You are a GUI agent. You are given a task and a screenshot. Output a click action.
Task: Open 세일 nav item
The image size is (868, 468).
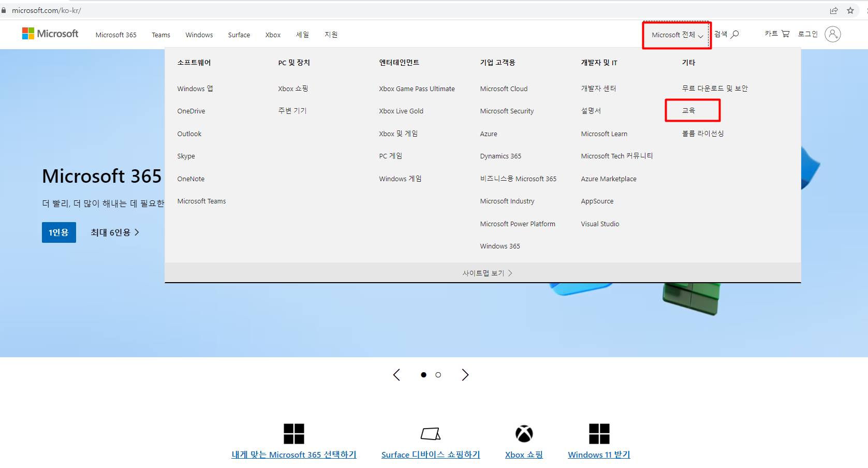(x=303, y=35)
